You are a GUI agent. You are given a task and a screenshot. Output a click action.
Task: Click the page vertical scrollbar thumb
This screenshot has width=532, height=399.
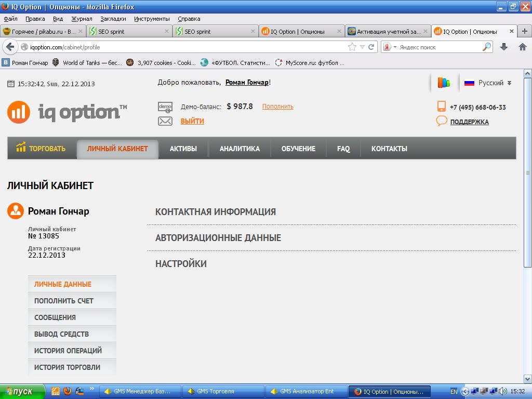527,172
